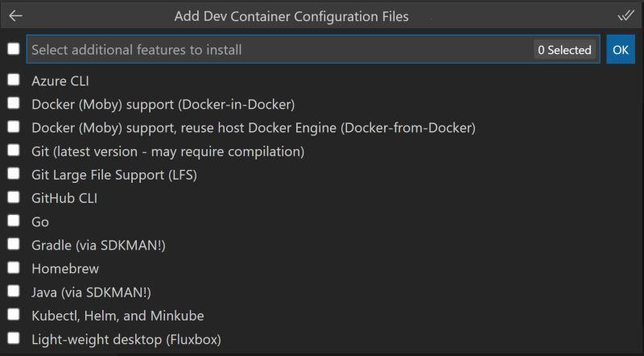644x356 pixels.
Task: Tick the Docker-from-Docker checkbox
Action: 14,126
